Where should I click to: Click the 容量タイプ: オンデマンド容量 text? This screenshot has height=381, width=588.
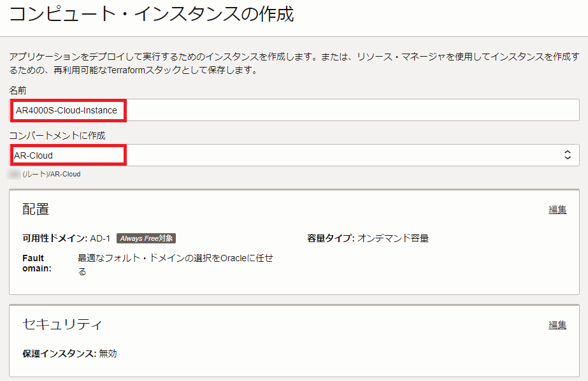[x=368, y=238]
